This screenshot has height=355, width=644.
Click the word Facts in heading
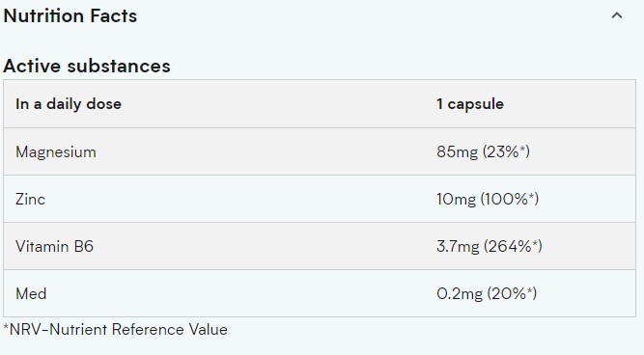pos(114,16)
